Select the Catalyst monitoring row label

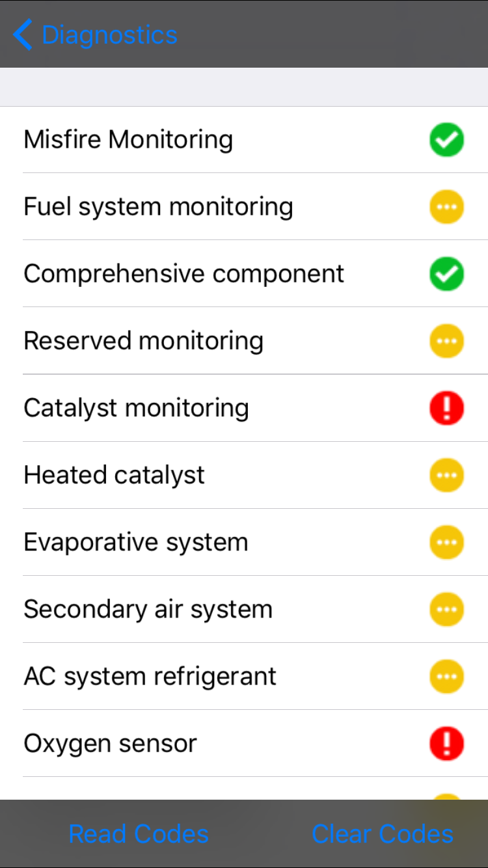pos(136,408)
